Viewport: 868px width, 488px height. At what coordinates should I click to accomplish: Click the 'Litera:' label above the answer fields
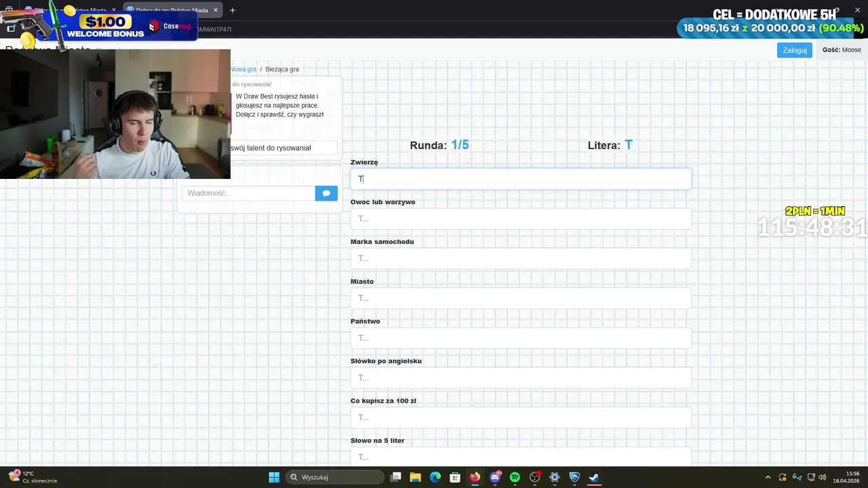[x=604, y=146]
